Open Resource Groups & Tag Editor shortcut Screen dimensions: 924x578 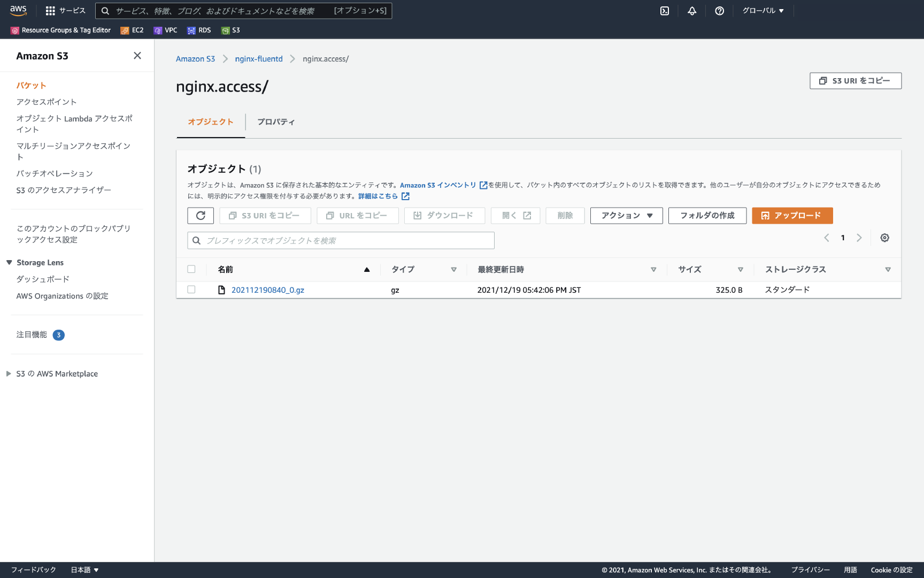[61, 31]
